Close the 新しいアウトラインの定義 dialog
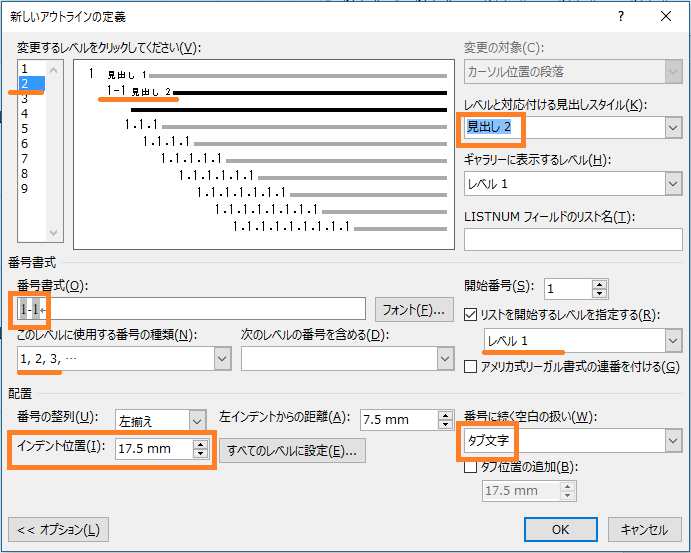691x553 pixels. click(x=666, y=16)
